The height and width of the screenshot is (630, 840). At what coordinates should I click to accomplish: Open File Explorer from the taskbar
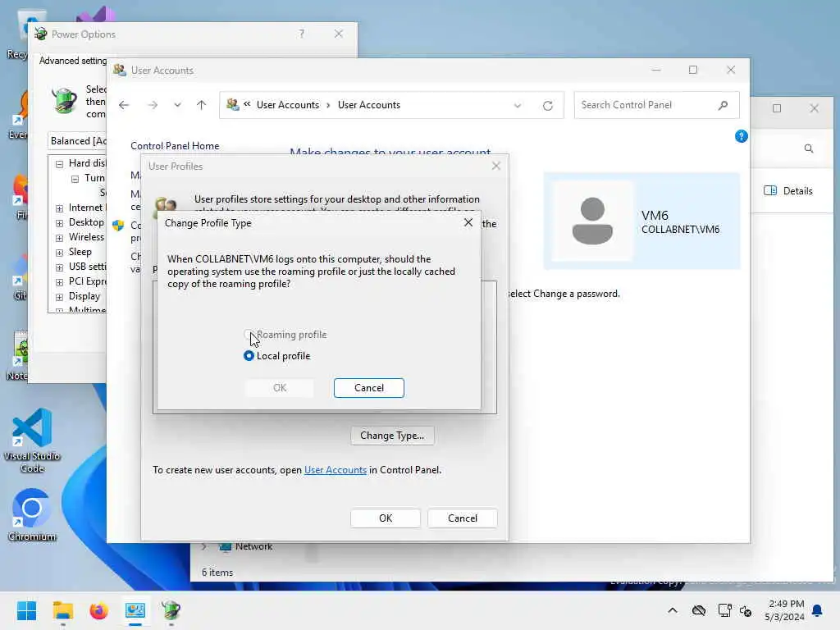[x=62, y=610]
